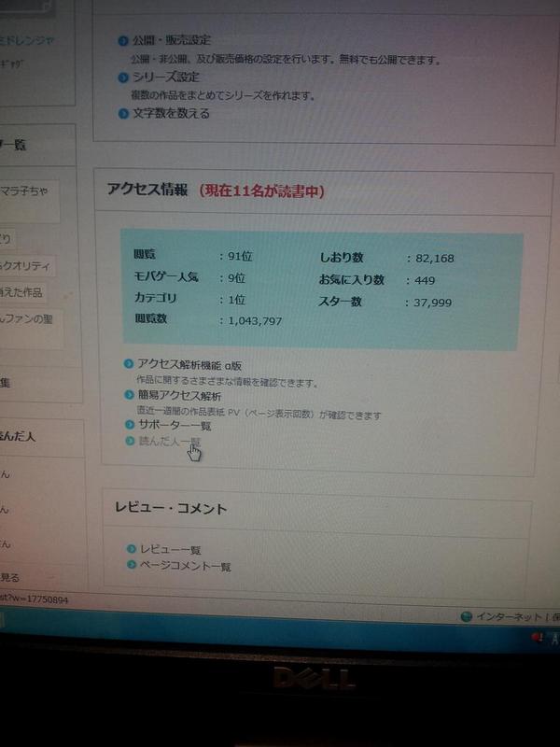Screen dimensions: 560x747
Task: Click レビュー・コメント heading
Action: (171, 508)
